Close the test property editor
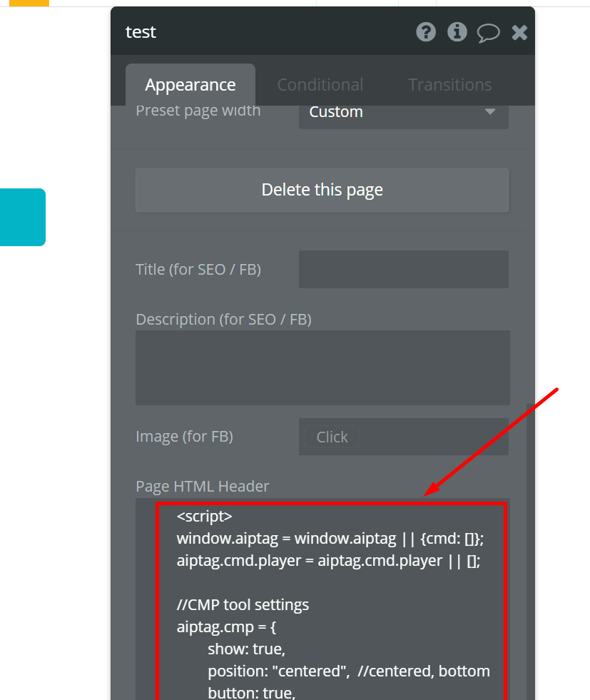The image size is (590, 700). click(519, 33)
